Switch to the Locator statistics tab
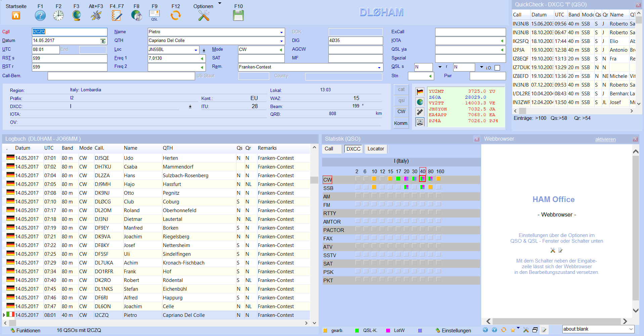Viewport: 644px width, 336px height. click(x=376, y=149)
